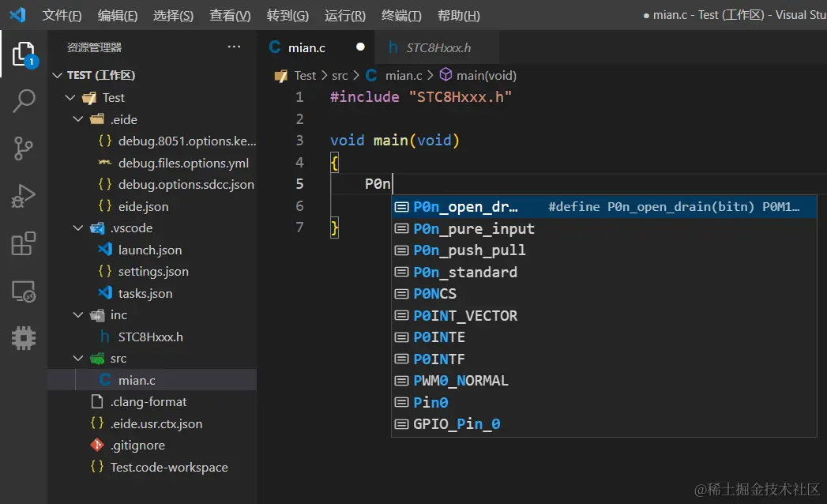
Task: Open the 文件(F) menu
Action: (62, 15)
